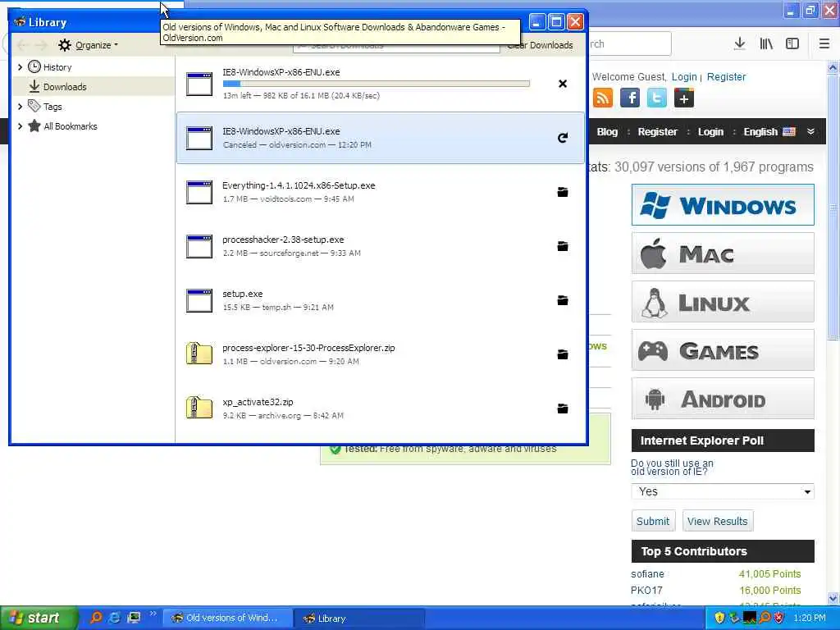Click the Login link beside Welcome Guest
Image resolution: width=840 pixels, height=630 pixels.
684,76
